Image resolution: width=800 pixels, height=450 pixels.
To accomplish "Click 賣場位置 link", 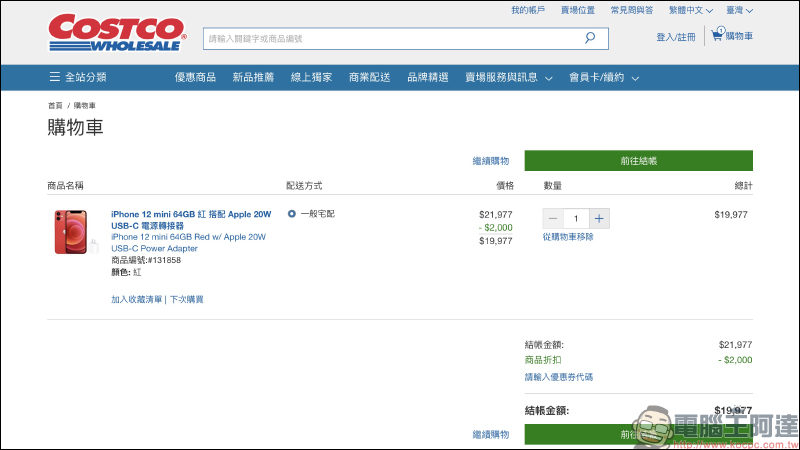I will pyautogui.click(x=578, y=10).
